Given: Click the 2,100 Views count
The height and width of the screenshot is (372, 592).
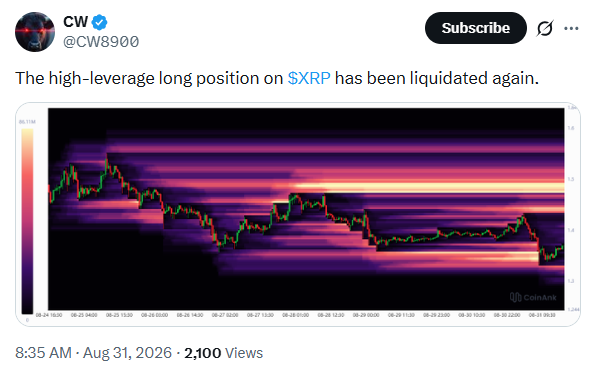Looking at the screenshot, I should [x=224, y=353].
